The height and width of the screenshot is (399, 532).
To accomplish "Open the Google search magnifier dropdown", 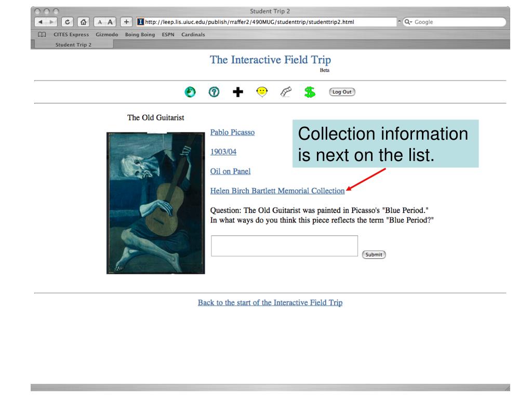I will (x=408, y=22).
